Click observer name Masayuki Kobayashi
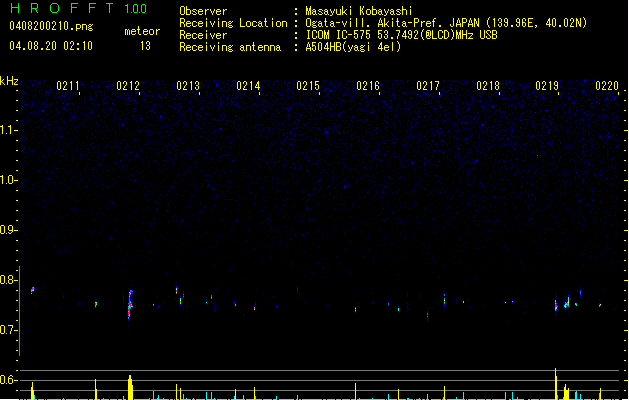This screenshot has width=629, height=400. [359, 11]
